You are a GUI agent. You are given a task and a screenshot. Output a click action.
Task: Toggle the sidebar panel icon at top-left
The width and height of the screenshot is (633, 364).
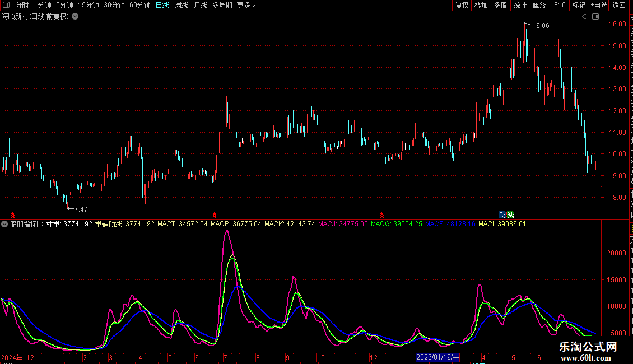point(6,5)
